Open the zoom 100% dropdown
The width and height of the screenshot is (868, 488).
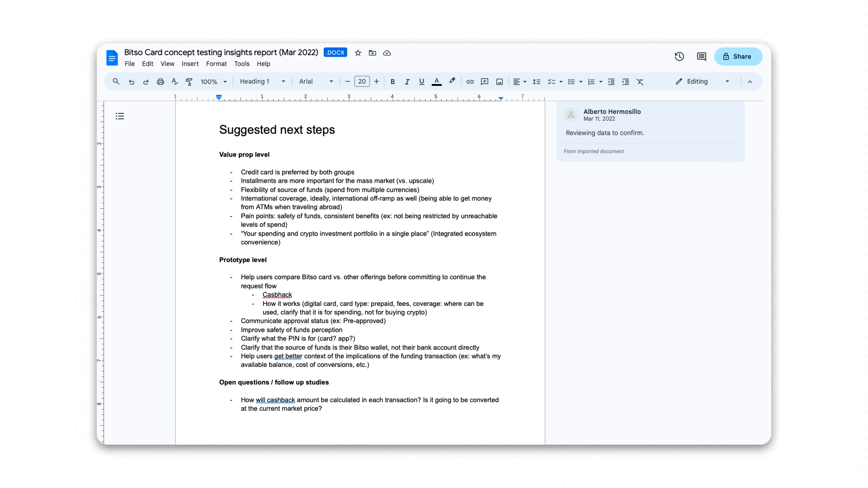point(214,82)
